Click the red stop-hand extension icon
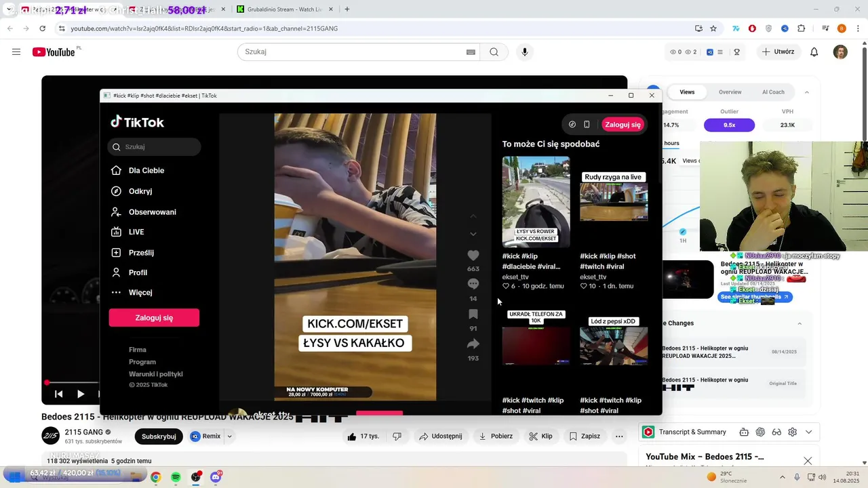 click(x=752, y=28)
